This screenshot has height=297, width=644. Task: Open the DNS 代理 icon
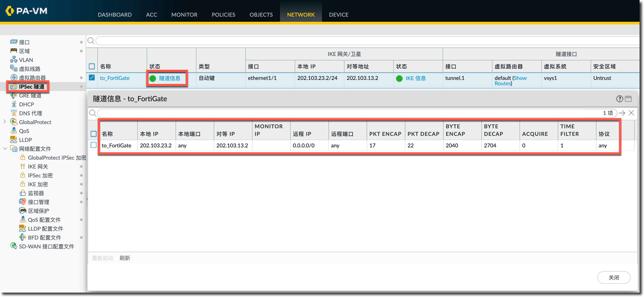(14, 113)
